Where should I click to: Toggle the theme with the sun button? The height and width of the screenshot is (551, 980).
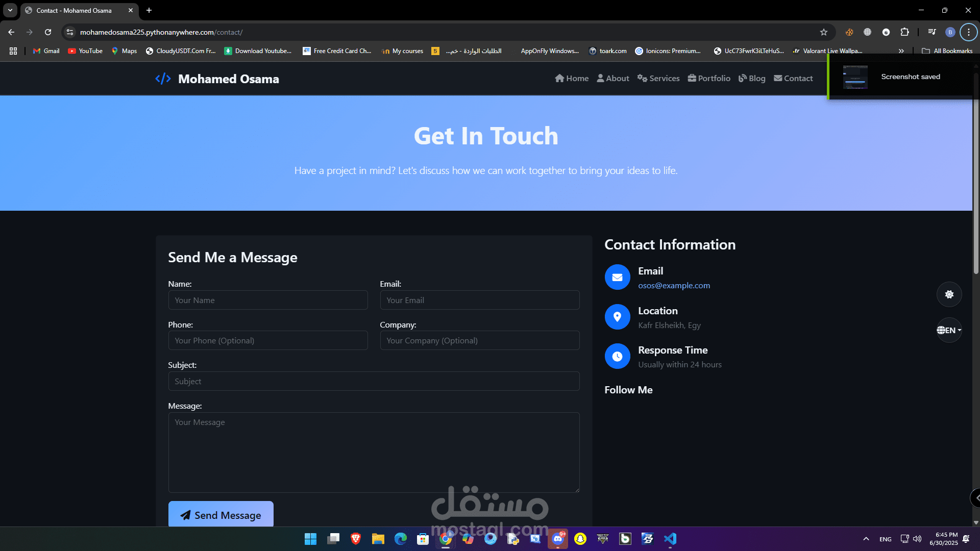pos(949,294)
